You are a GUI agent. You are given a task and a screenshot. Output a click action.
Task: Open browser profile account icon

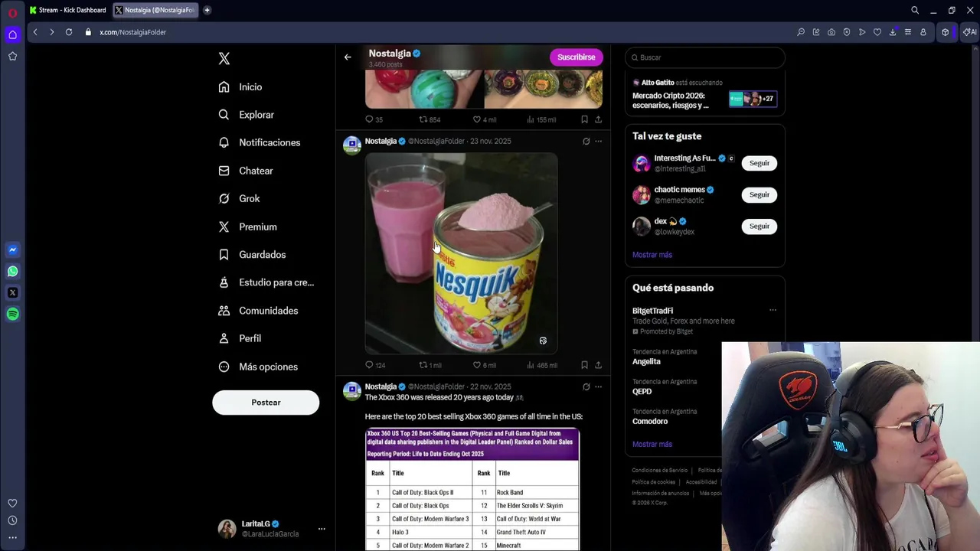[x=923, y=32]
